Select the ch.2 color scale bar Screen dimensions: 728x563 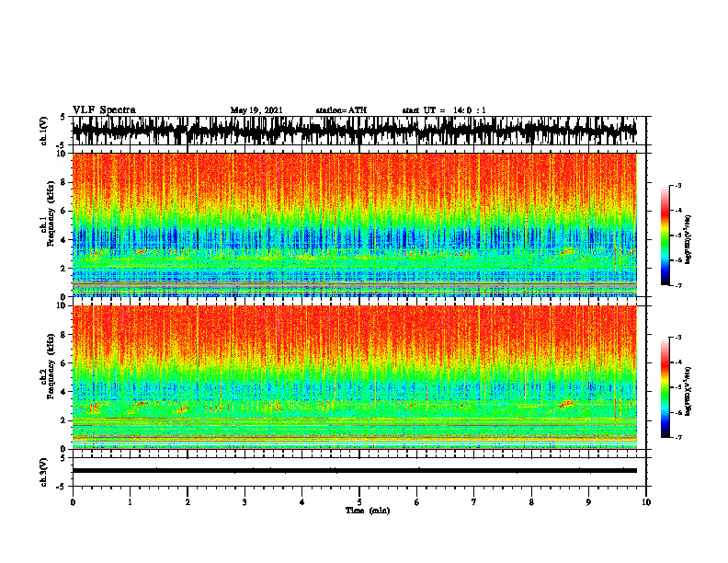point(665,387)
